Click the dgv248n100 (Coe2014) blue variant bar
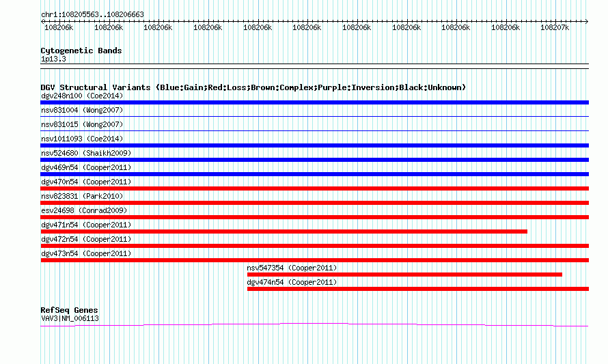 (314, 102)
